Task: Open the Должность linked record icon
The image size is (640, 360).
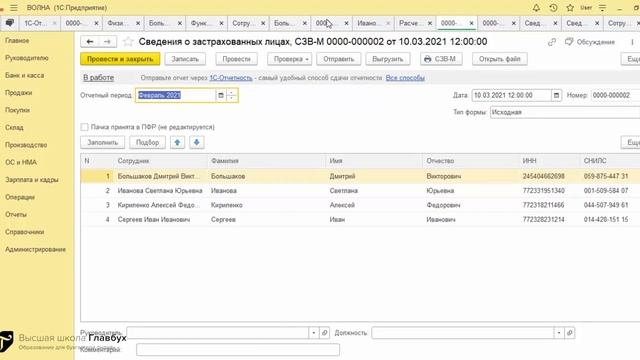Action: pyautogui.click(x=570, y=333)
